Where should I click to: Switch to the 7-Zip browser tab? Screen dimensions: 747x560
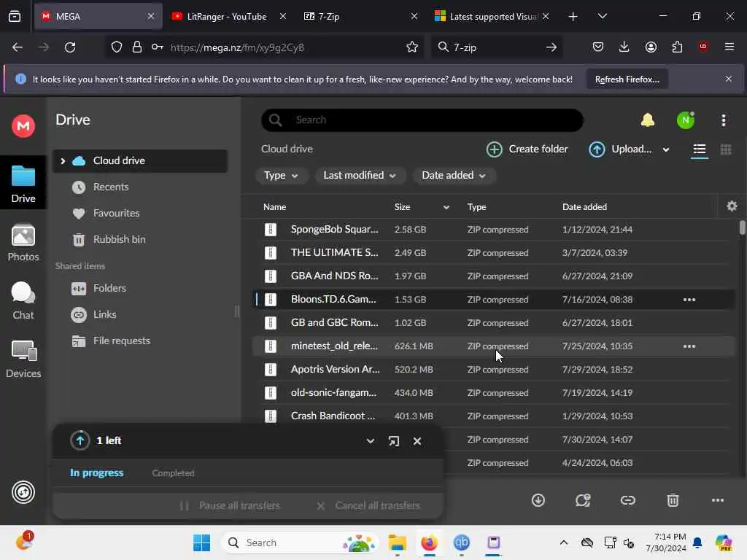[x=360, y=16]
